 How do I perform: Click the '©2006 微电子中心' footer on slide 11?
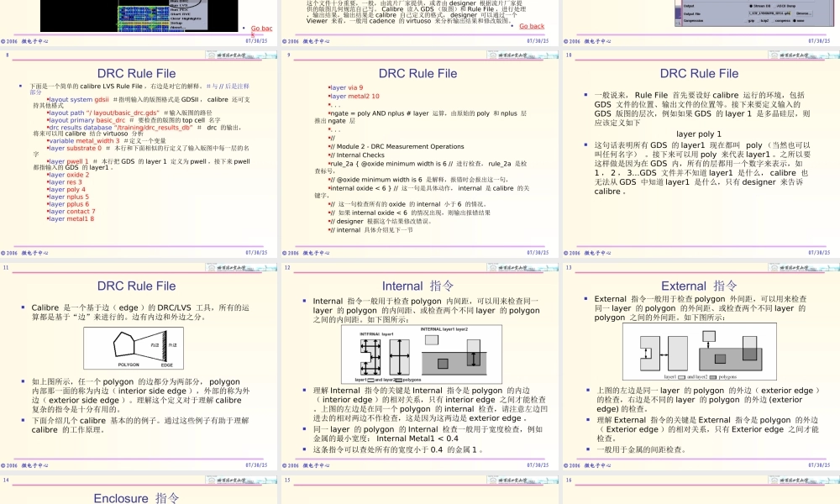click(24, 465)
